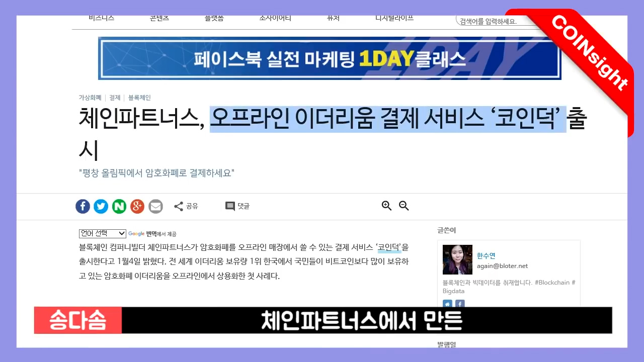Screen dimensions: 644x362
Task: Share the article via Twitter
Action: [101, 206]
